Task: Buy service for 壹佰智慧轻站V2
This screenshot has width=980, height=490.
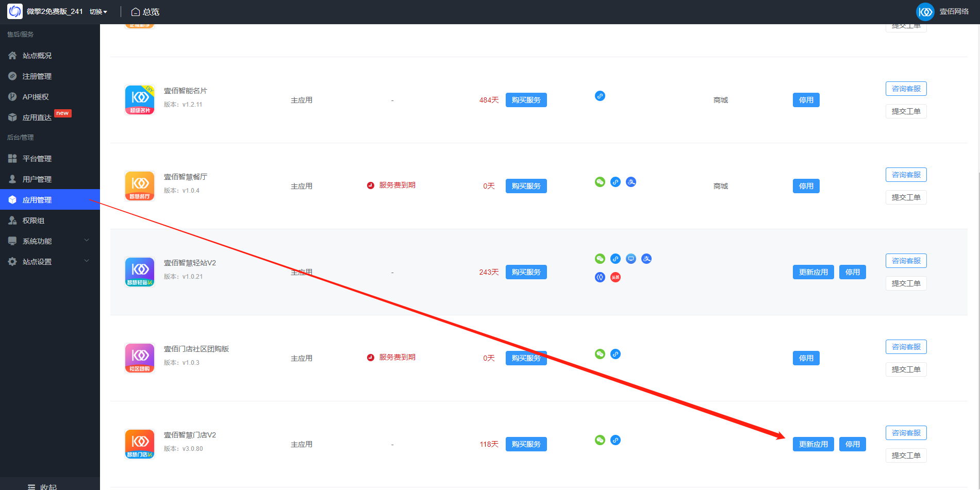Action: [526, 272]
